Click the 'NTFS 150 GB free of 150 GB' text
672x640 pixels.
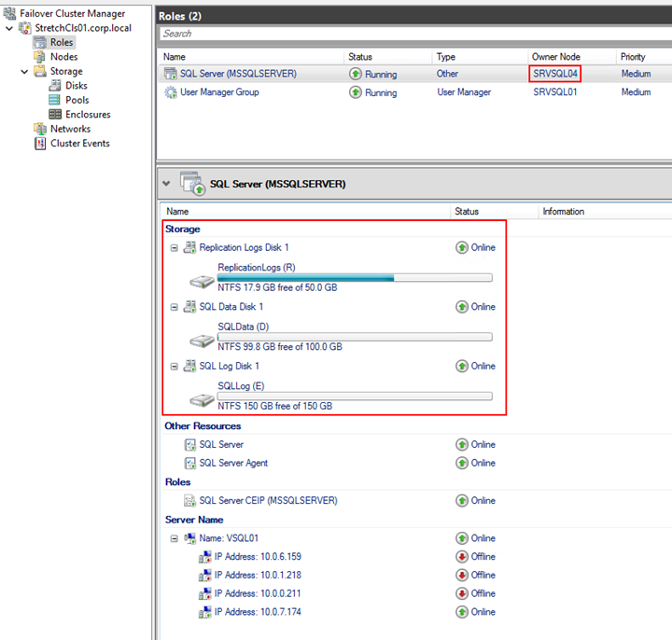[274, 406]
